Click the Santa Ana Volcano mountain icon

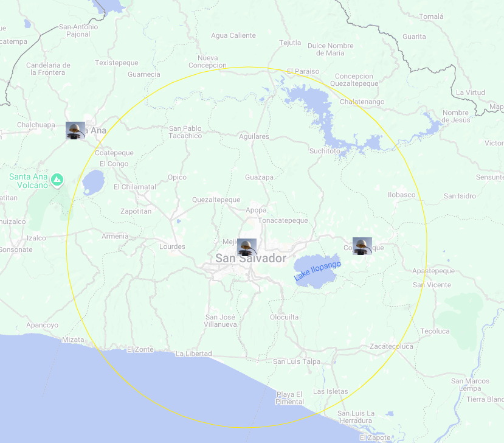(57, 180)
